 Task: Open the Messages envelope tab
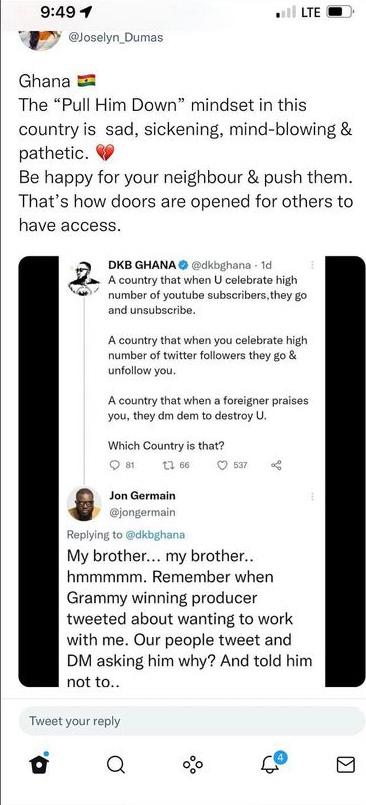(345, 765)
